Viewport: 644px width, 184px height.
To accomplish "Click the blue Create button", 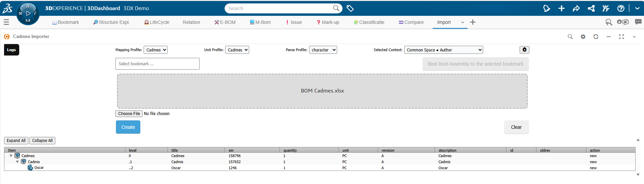I will click(128, 127).
